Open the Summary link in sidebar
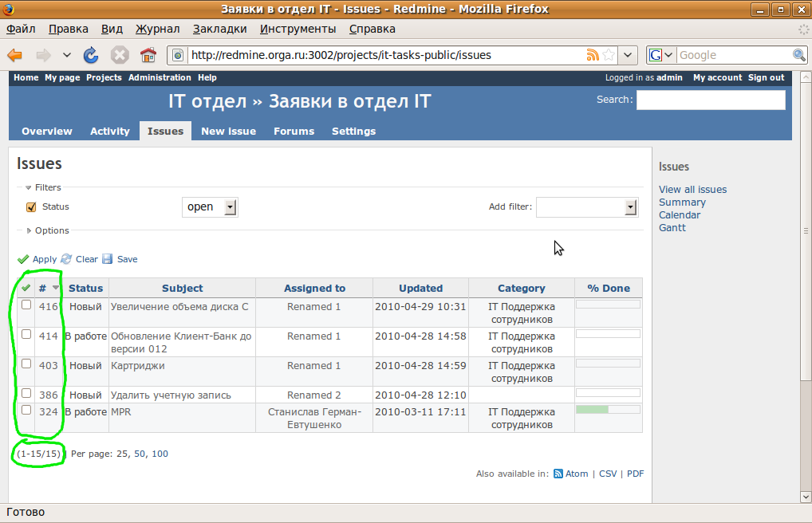812x523 pixels. tap(682, 203)
